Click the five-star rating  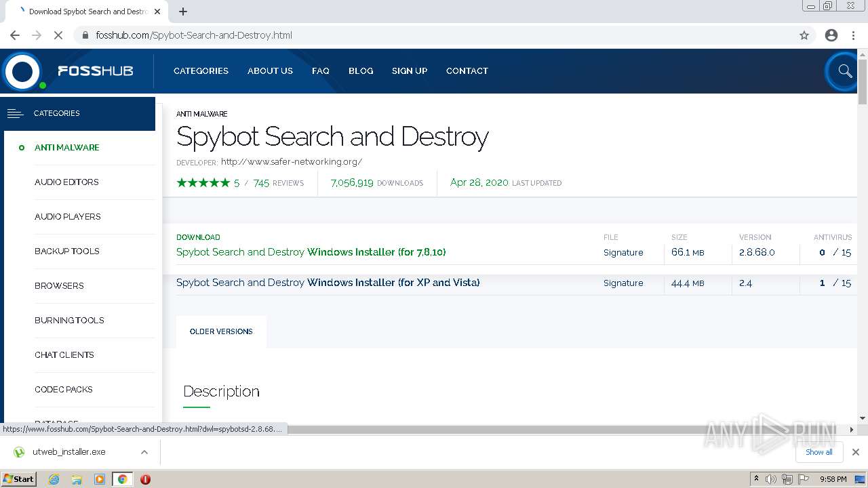(x=203, y=182)
